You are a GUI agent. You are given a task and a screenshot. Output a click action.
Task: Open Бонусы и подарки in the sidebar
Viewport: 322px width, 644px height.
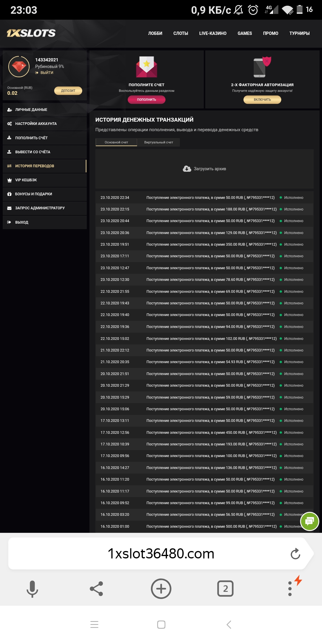[x=45, y=194]
